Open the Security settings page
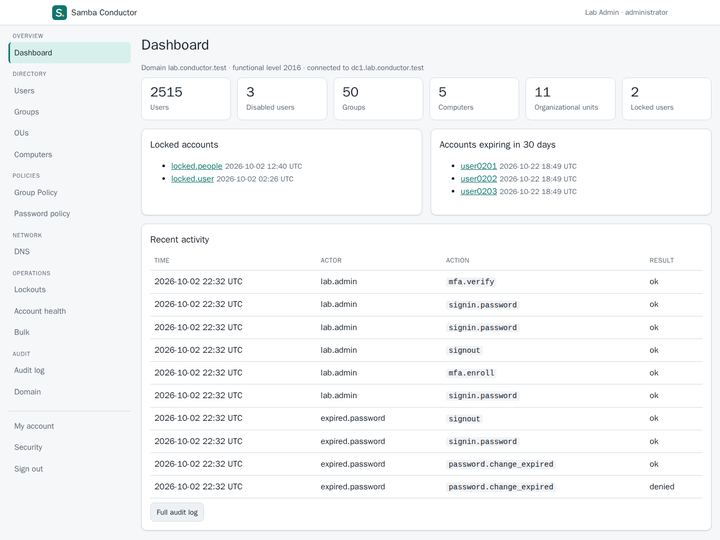The height and width of the screenshot is (540, 720). [28, 447]
